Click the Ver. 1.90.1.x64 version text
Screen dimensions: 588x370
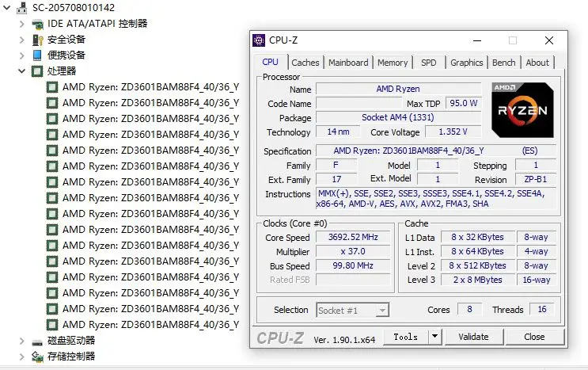[344, 340]
